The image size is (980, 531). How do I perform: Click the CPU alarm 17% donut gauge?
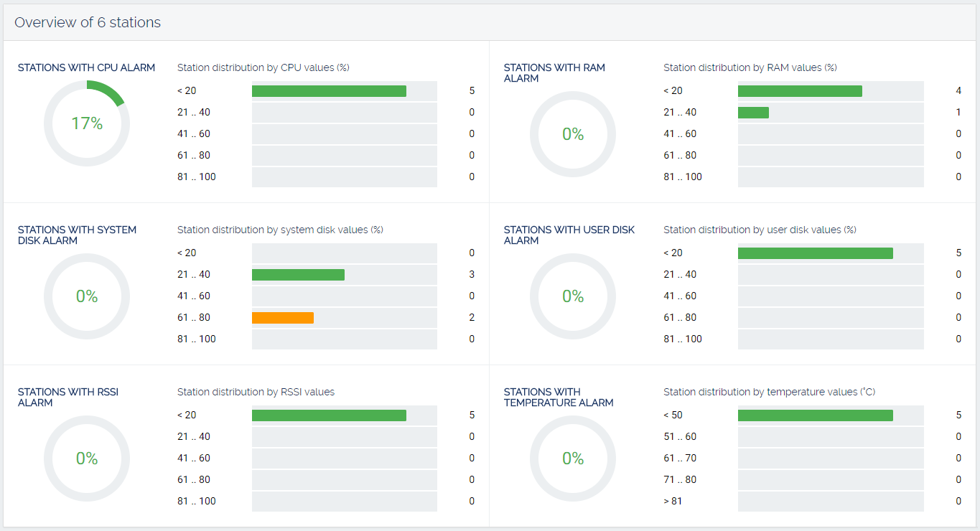[x=87, y=123]
